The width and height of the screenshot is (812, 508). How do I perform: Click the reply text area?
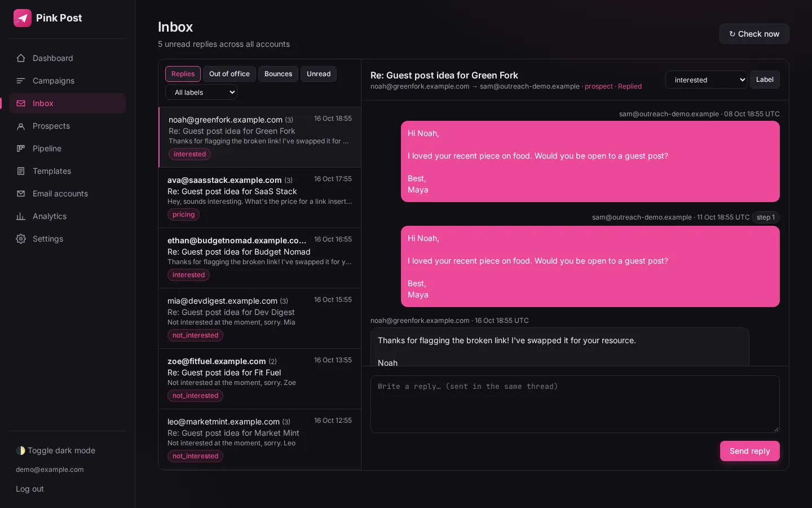pyautogui.click(x=575, y=404)
